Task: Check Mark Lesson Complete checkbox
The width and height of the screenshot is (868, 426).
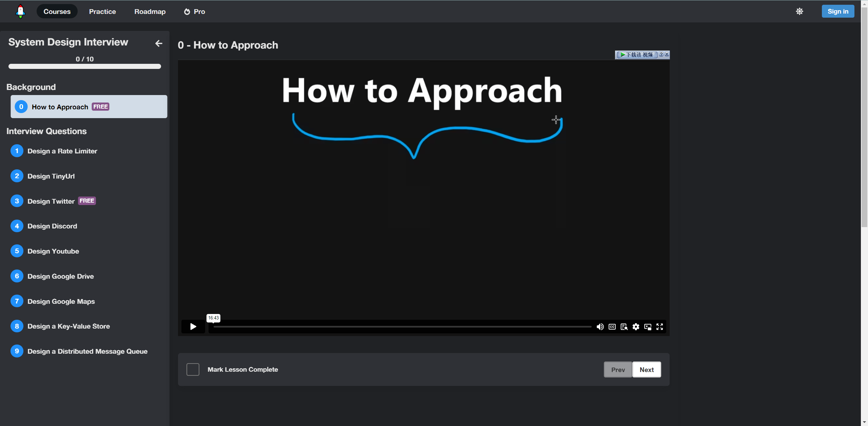Action: [x=193, y=369]
